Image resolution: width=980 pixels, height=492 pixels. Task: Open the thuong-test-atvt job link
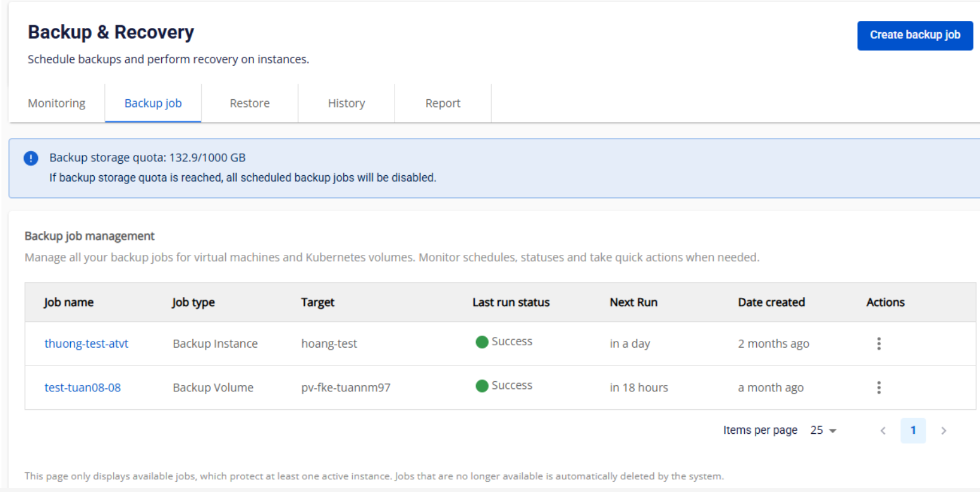coord(86,344)
